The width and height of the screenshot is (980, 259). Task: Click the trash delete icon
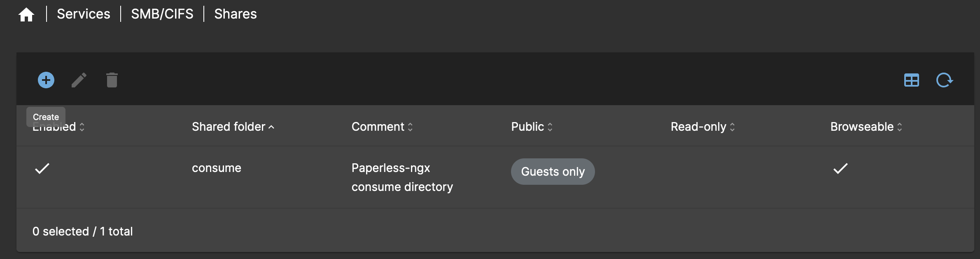(x=112, y=80)
